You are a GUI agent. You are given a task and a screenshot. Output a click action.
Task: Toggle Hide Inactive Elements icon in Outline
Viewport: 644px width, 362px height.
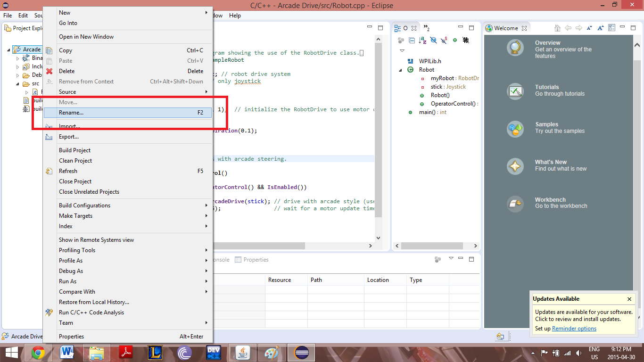coord(466,41)
